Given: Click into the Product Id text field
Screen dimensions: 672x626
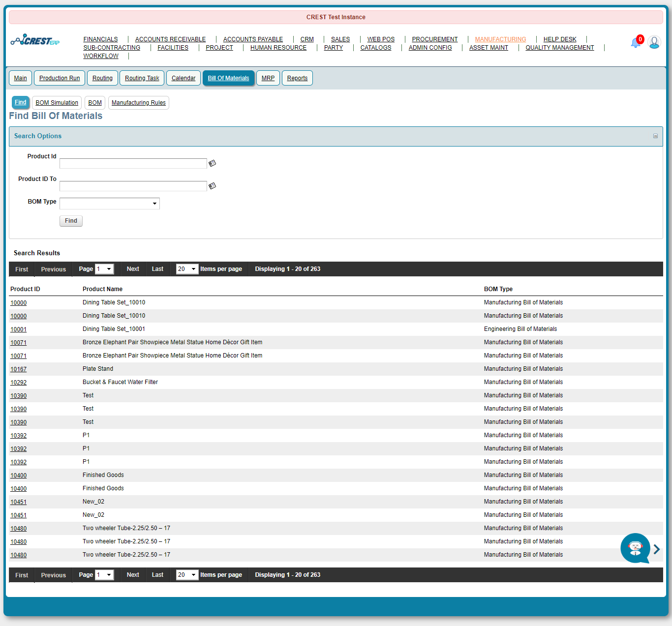Looking at the screenshot, I should pyautogui.click(x=133, y=164).
